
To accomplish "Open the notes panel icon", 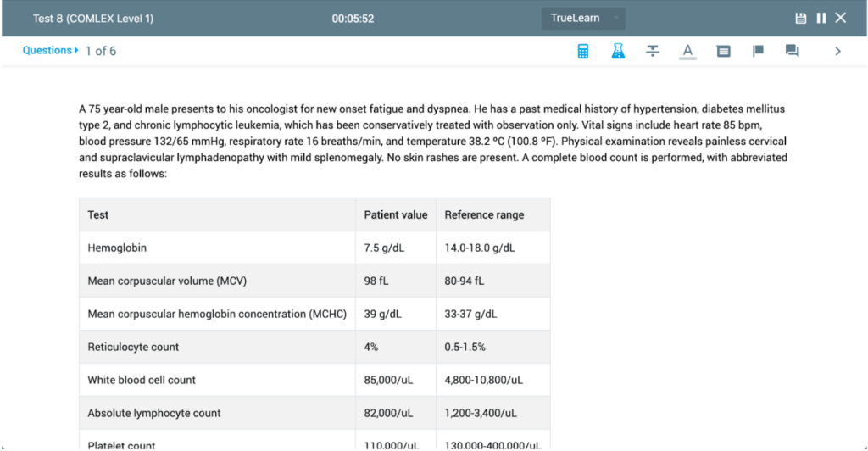I will (x=723, y=52).
